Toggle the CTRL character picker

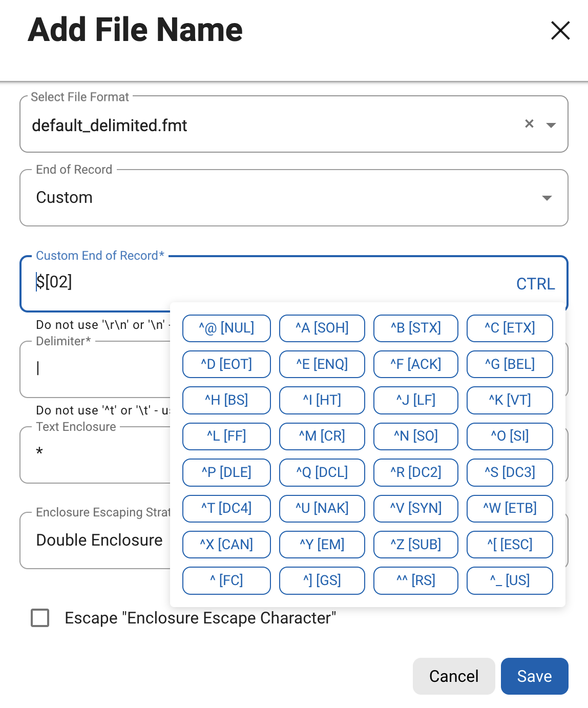coord(535,283)
